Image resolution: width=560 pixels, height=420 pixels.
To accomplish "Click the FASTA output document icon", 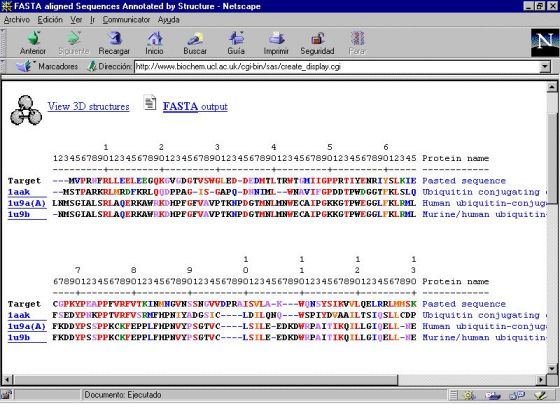I will point(150,102).
